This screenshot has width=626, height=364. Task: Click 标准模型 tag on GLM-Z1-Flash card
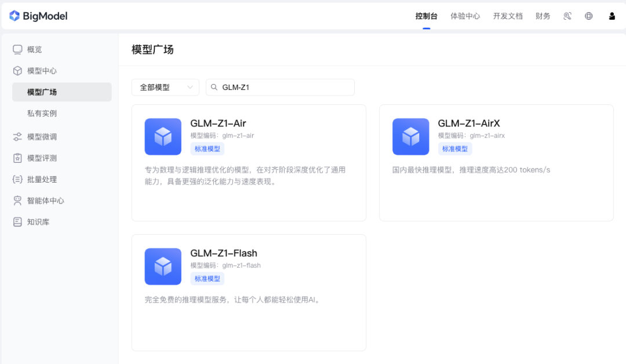tap(207, 279)
